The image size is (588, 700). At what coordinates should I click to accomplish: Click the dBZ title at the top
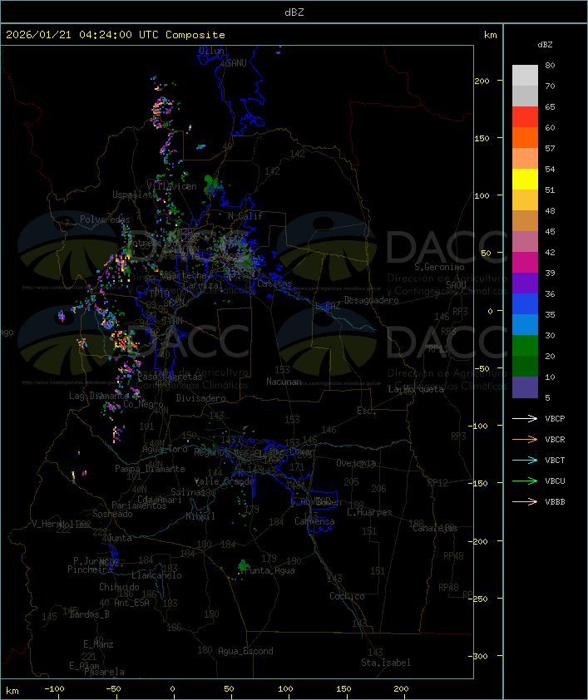[x=294, y=12]
